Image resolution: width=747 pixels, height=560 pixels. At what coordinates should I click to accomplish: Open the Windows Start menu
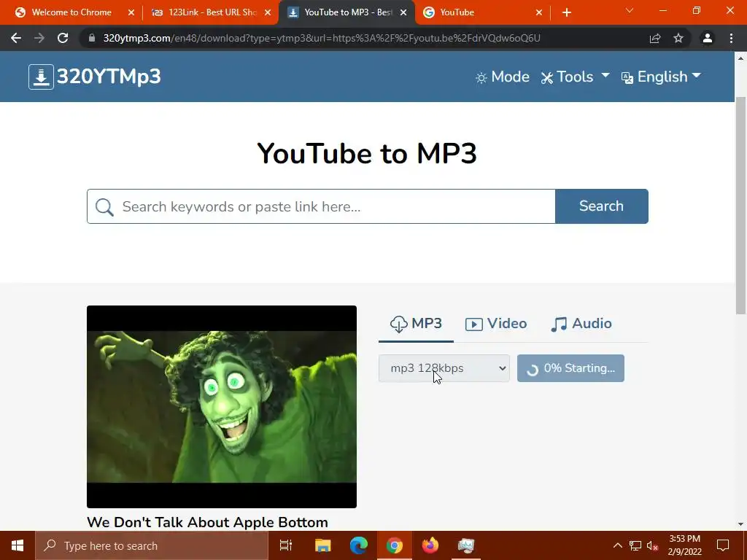click(18, 545)
